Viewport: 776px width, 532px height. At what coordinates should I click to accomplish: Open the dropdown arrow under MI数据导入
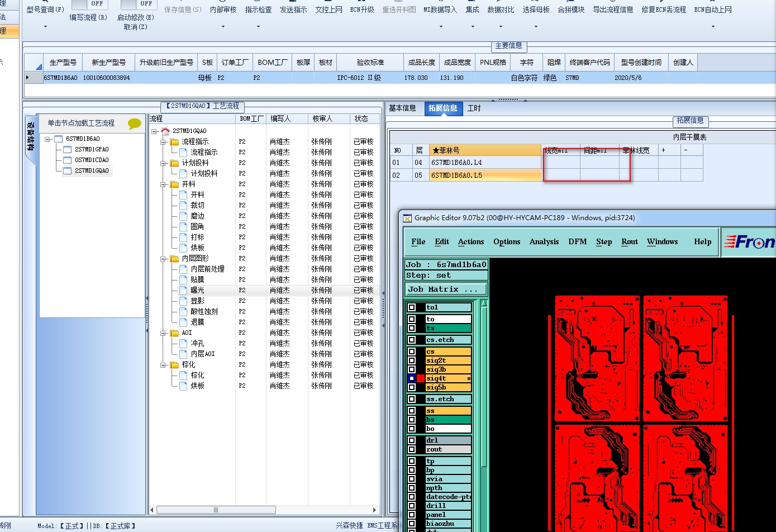(x=440, y=26)
